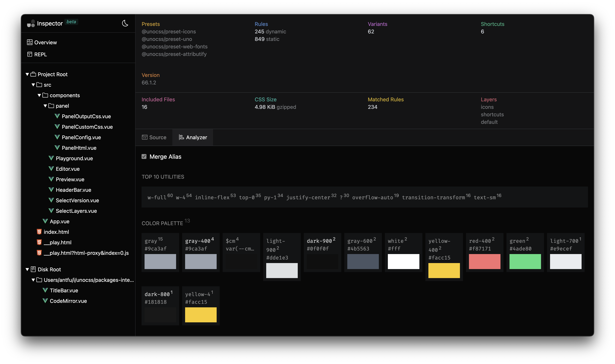Viewport: 615px width, 364px height.
Task: Toggle dark mode moon icon
Action: [x=125, y=23]
